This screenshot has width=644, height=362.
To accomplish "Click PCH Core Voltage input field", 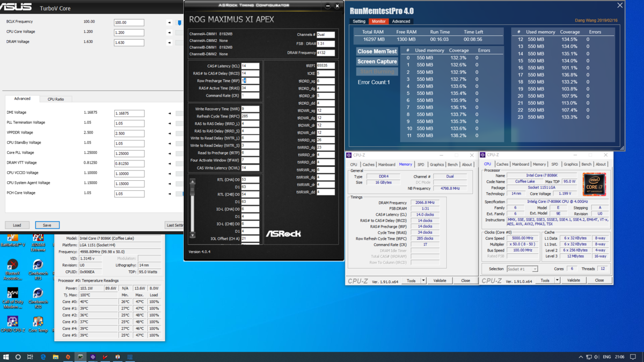I will point(129,194).
